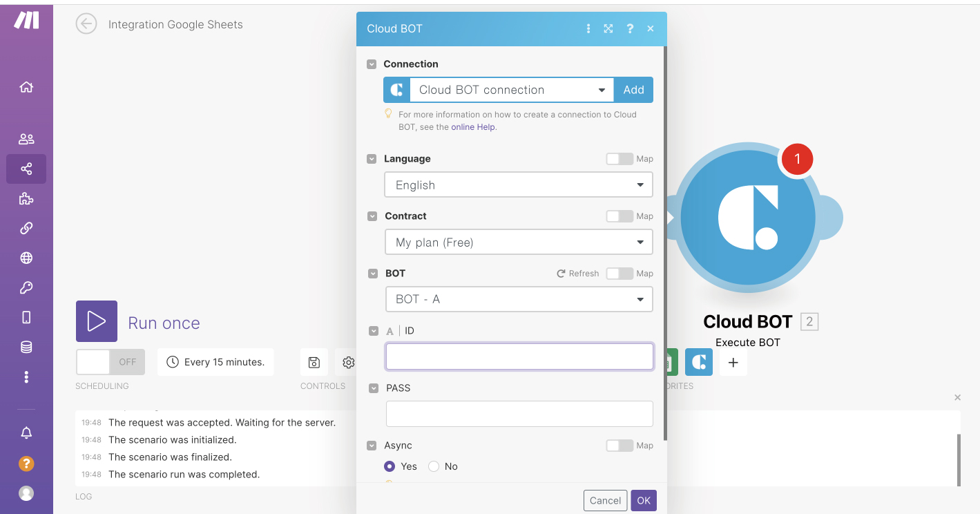Open the BOT - A dropdown
Image resolution: width=980 pixels, height=514 pixels.
point(519,299)
